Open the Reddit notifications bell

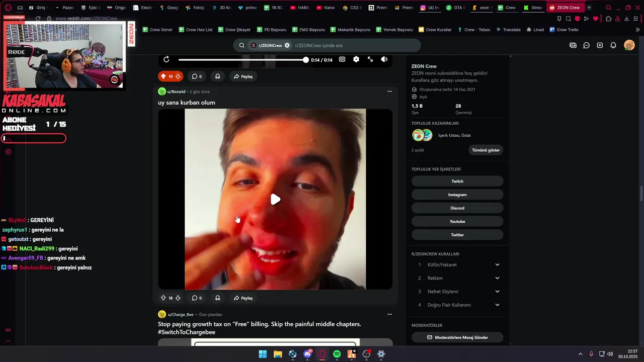[613, 45]
